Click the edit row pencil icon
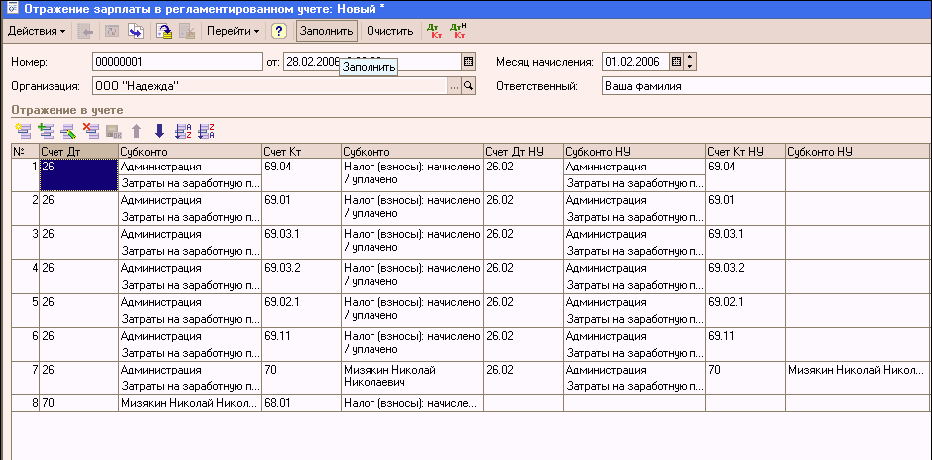 pos(68,130)
